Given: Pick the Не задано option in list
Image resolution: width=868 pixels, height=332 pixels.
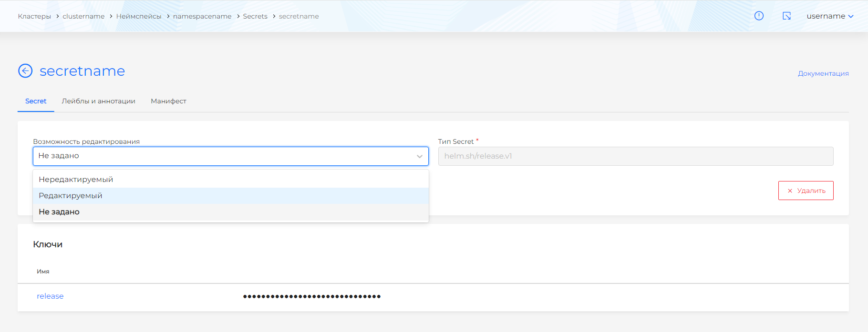Looking at the screenshot, I should coord(59,212).
